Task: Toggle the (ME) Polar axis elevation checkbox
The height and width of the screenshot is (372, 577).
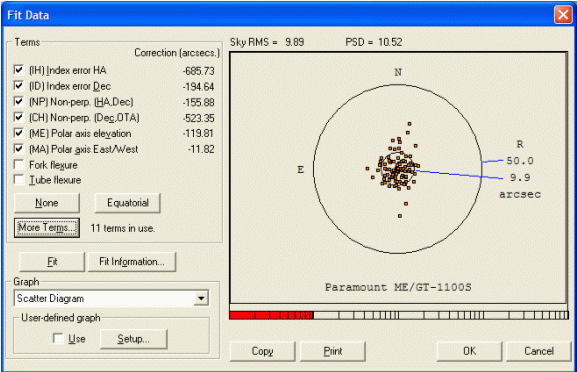Action: tap(18, 133)
